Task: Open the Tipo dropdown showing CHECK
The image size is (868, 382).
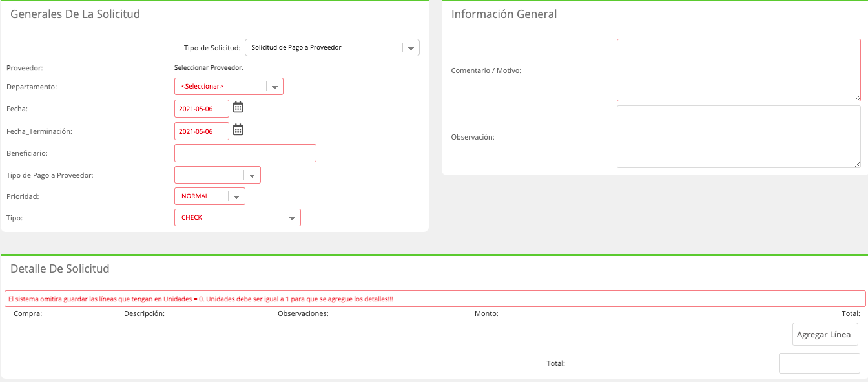Action: 238,218
